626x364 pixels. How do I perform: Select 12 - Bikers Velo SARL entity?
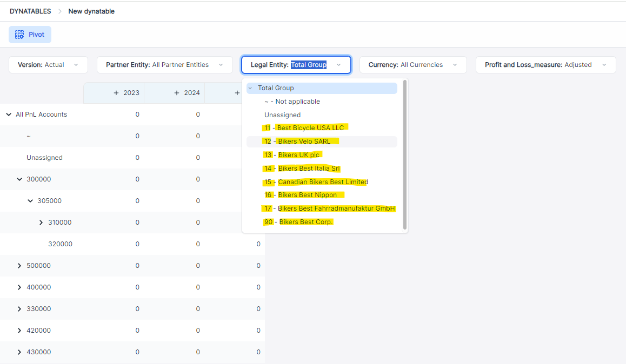303,141
